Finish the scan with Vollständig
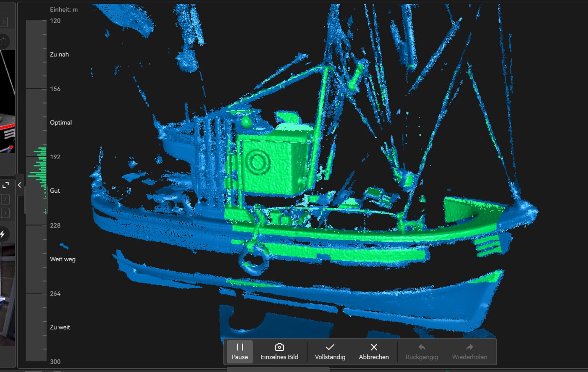The height and width of the screenshot is (372, 588). pyautogui.click(x=330, y=351)
